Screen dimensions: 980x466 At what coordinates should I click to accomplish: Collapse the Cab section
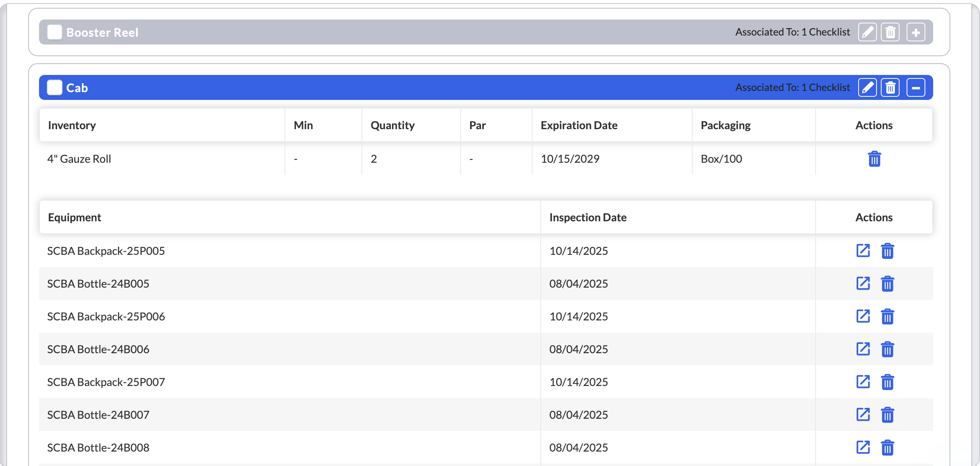click(916, 87)
